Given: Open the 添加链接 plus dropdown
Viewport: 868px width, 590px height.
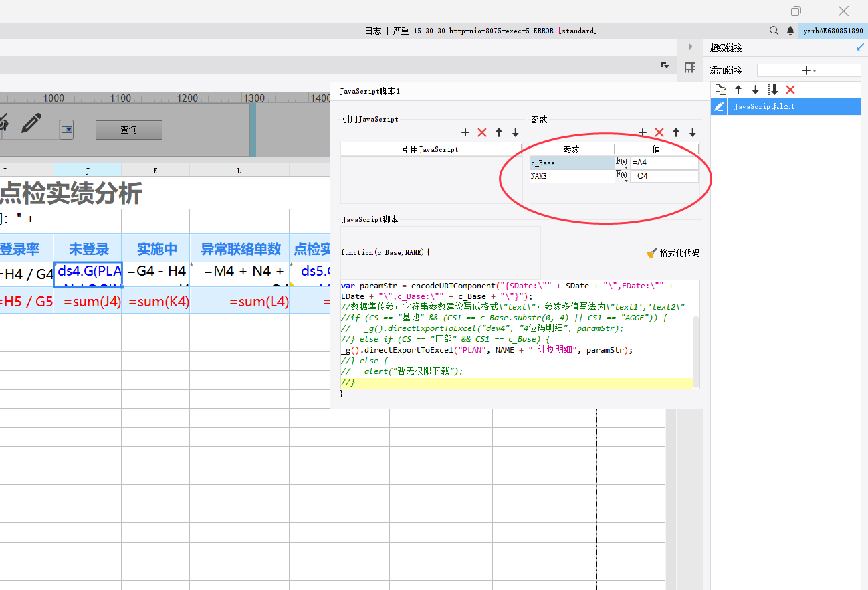Looking at the screenshot, I should tap(808, 70).
